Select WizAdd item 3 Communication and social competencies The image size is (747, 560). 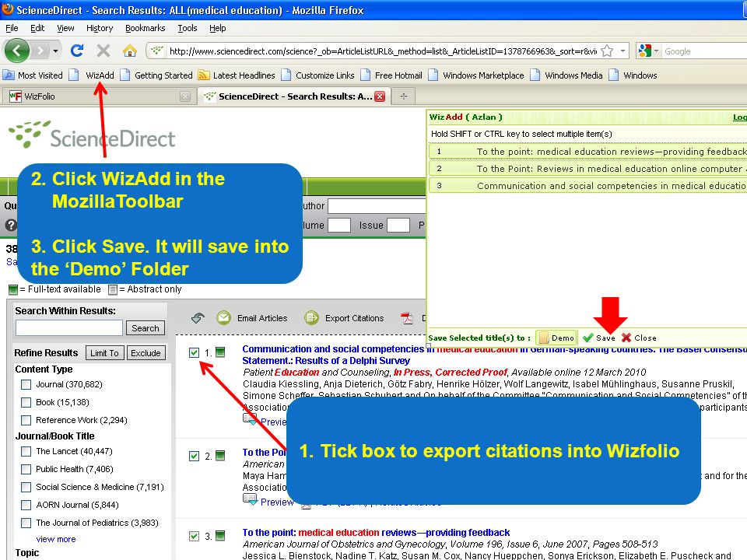[x=588, y=186]
